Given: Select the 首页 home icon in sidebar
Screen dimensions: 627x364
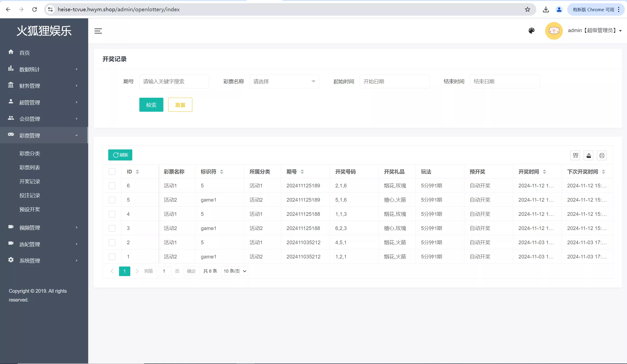Looking at the screenshot, I should 11,52.
